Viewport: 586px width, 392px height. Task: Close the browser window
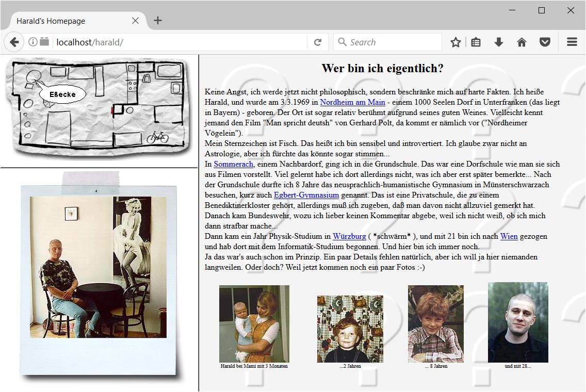[x=571, y=10]
